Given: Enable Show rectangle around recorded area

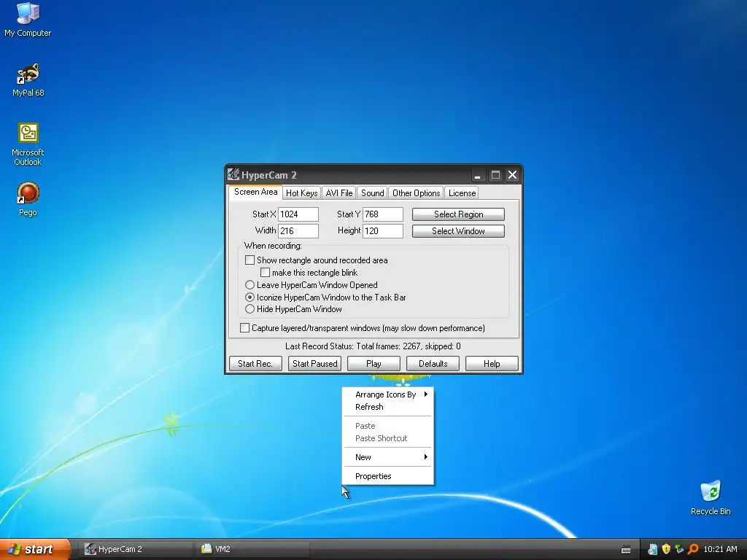Looking at the screenshot, I should coord(249,260).
